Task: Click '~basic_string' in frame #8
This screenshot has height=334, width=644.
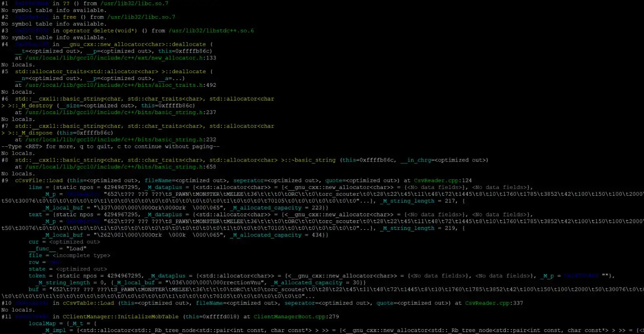Action: pos(314,160)
